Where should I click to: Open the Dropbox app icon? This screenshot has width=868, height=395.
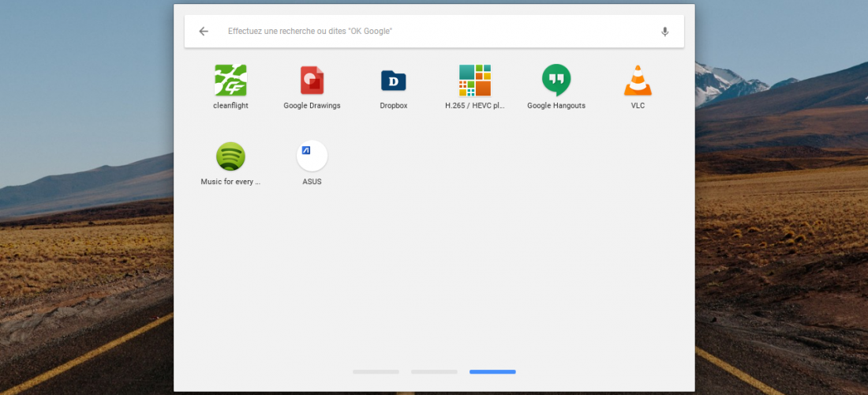(394, 81)
